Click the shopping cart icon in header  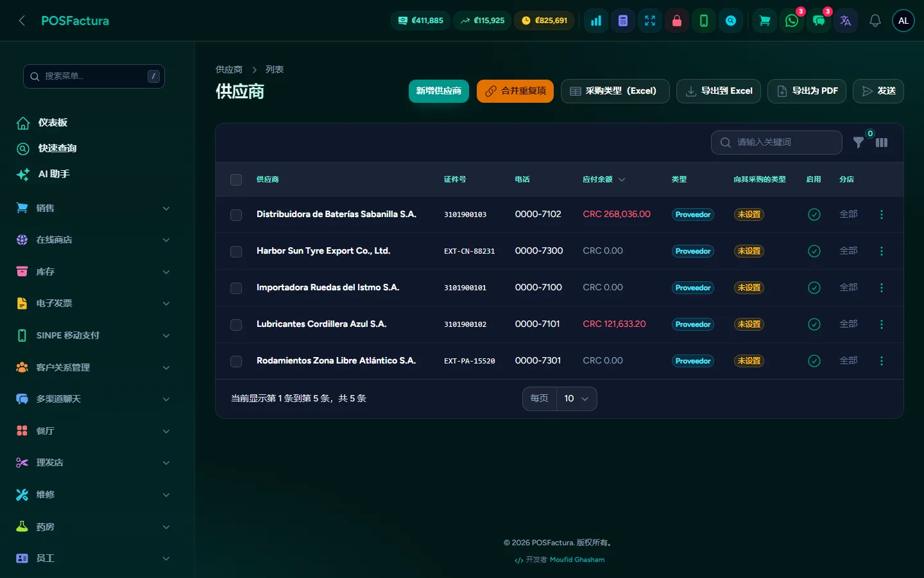[765, 21]
